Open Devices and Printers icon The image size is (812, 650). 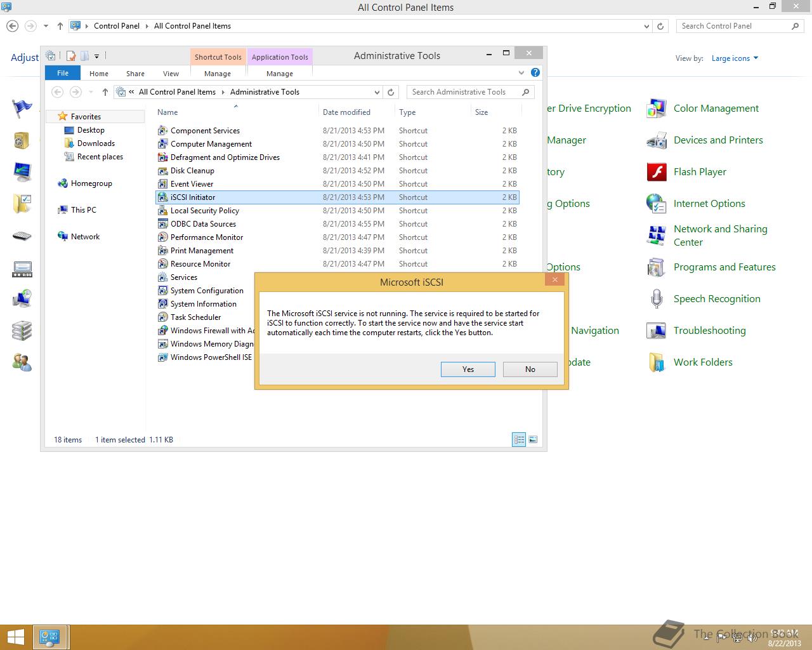click(x=656, y=140)
